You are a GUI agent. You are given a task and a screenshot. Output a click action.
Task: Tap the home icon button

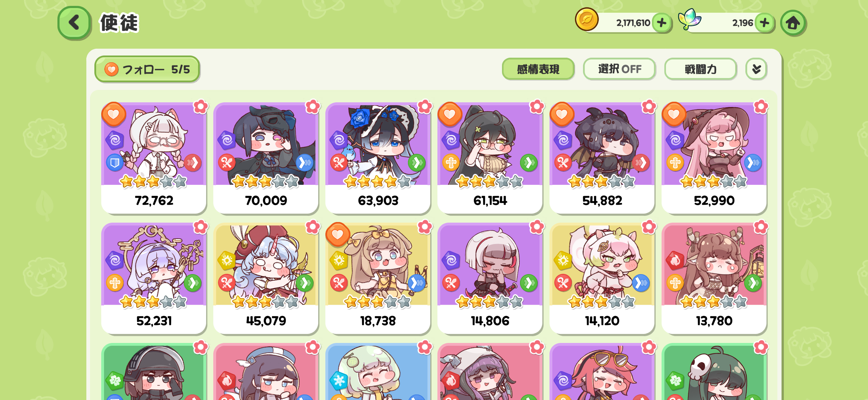(793, 23)
